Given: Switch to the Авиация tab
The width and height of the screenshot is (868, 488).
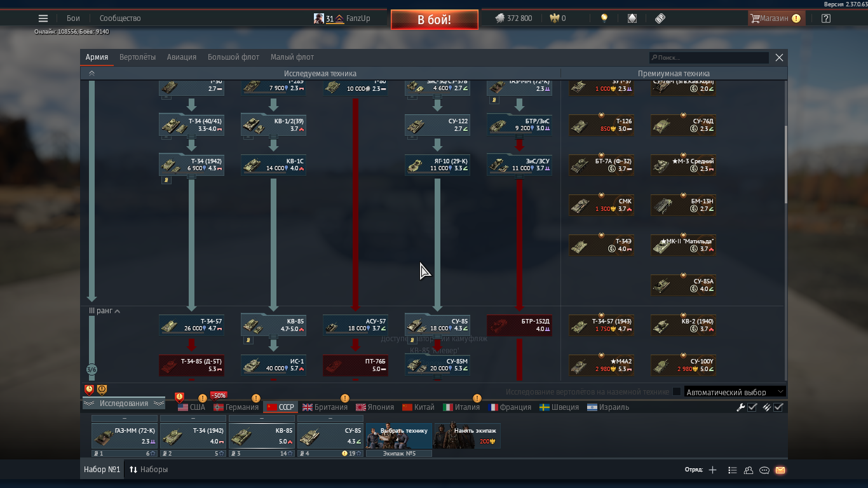Looking at the screenshot, I should pyautogui.click(x=182, y=57).
